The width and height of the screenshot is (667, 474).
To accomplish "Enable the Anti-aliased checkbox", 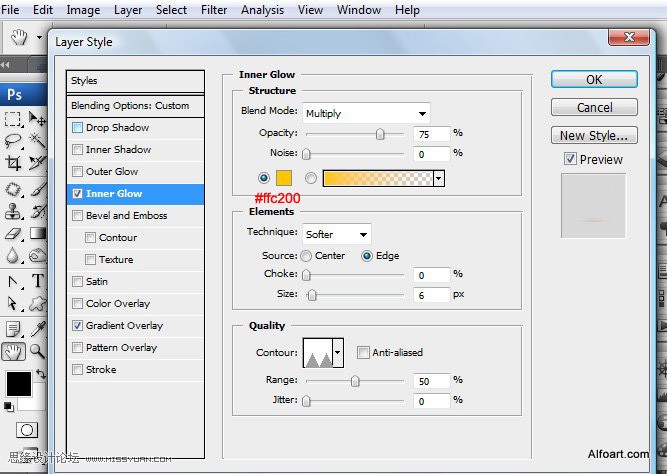I will point(363,352).
